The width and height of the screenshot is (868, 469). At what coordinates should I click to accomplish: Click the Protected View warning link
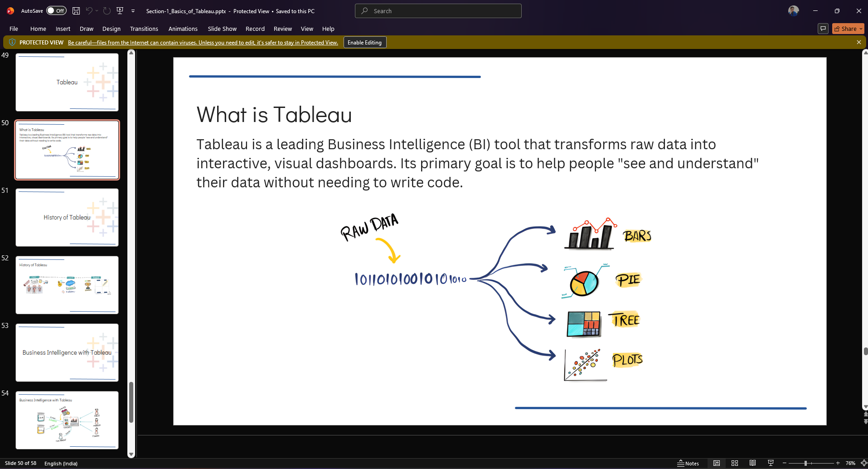coord(203,43)
